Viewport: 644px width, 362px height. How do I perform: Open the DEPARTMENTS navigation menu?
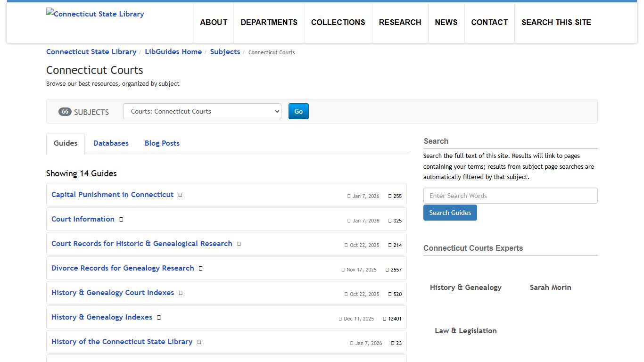coord(269,22)
